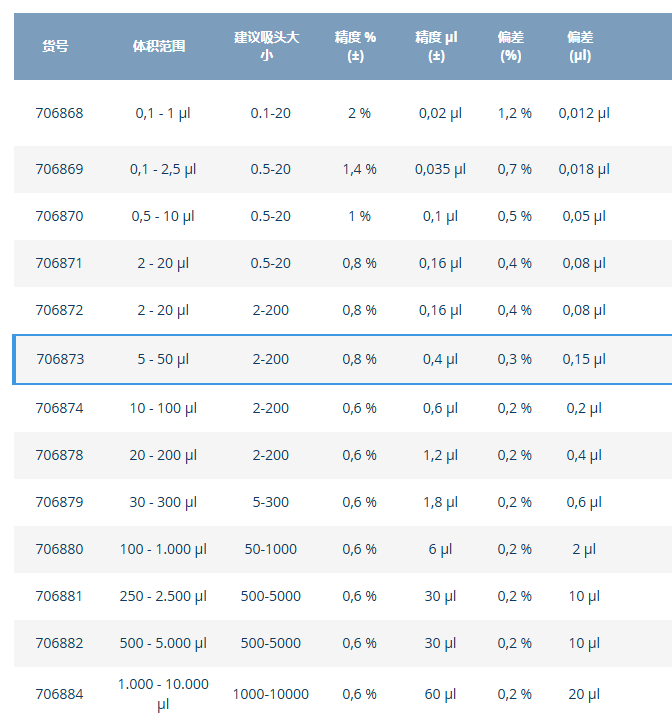Click the 0,012 µl deviation value

pyautogui.click(x=584, y=113)
